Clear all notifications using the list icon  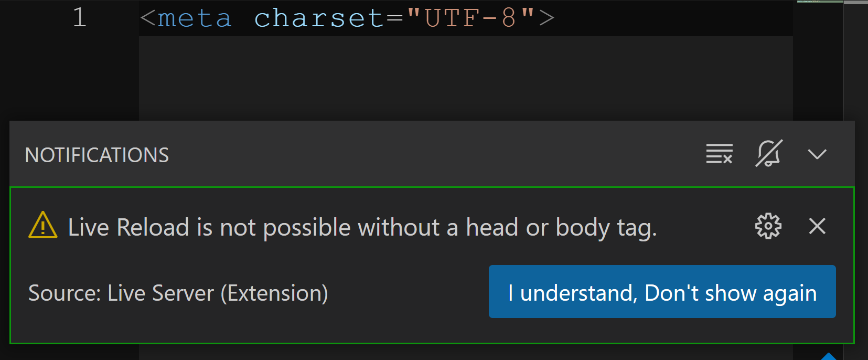tap(719, 154)
